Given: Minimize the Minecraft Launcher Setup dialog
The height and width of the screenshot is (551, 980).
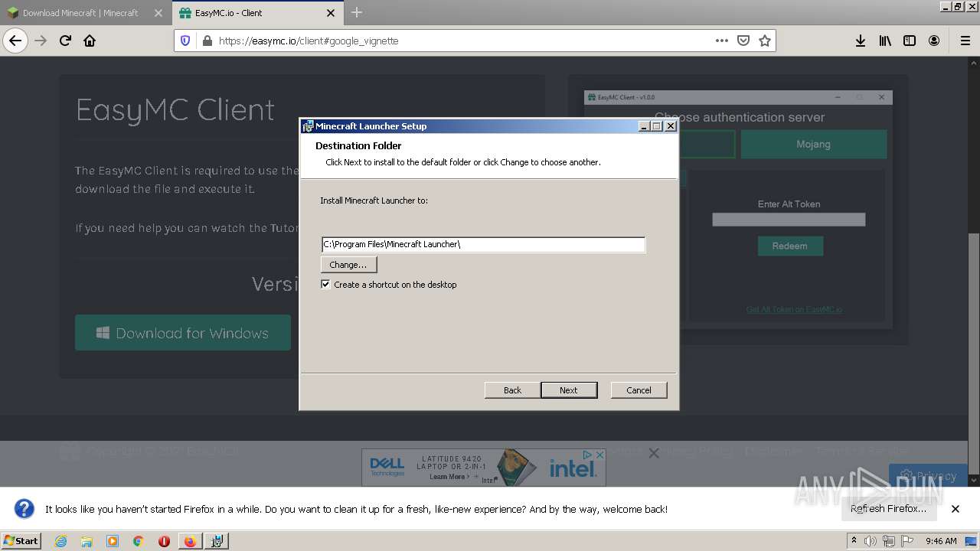Looking at the screenshot, I should [x=644, y=126].
